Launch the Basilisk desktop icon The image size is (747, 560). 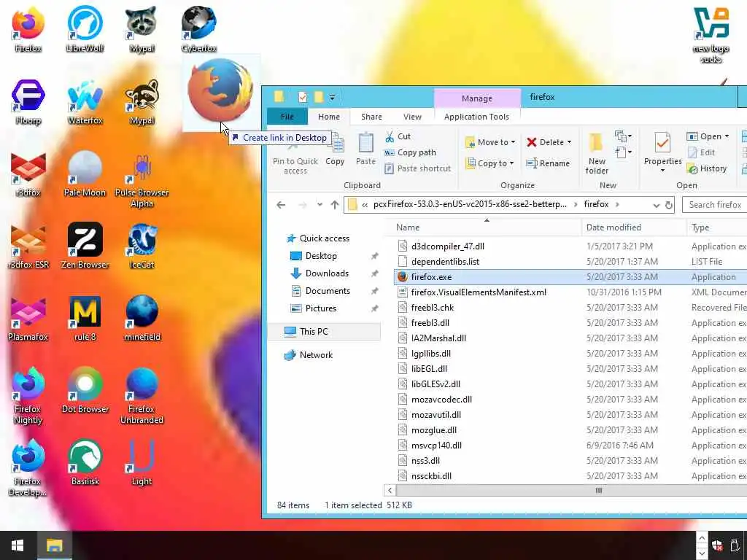(85, 463)
